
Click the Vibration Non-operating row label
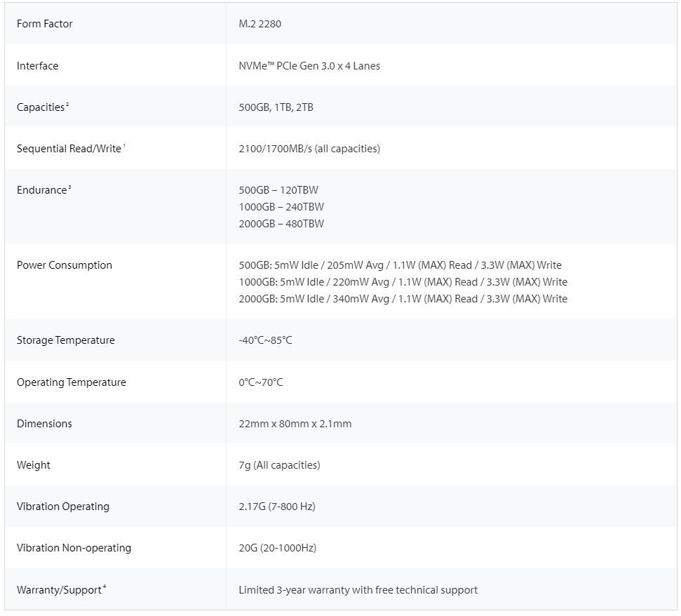click(74, 548)
